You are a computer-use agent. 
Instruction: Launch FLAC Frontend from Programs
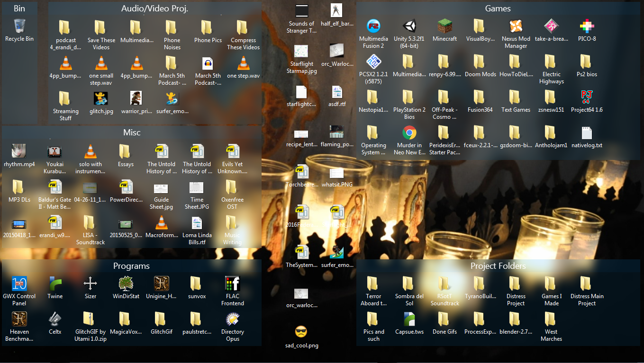click(x=232, y=284)
